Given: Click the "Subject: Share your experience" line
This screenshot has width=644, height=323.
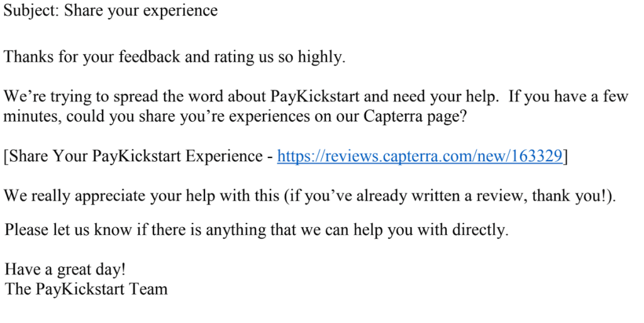Looking at the screenshot, I should pos(111,11).
